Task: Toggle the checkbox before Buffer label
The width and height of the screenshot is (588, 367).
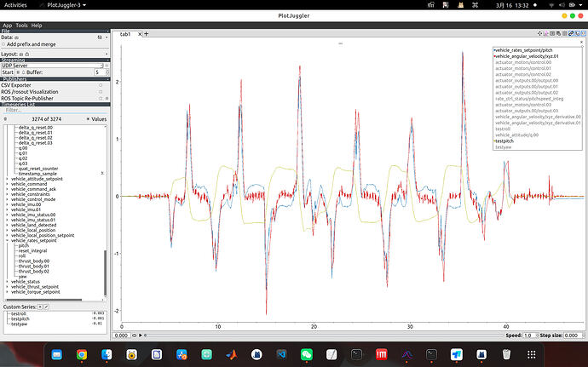Action: (23, 72)
